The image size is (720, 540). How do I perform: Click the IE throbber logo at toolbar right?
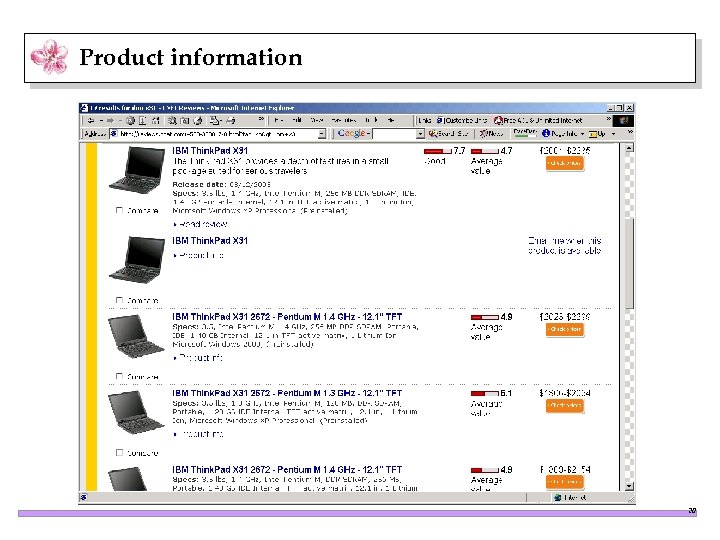[624, 121]
